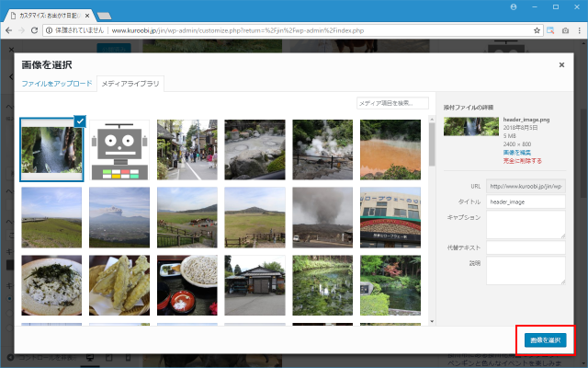Screen dimensions: 588x368
Task: Uncheck the selected waterfall image checkmark
Action: click(80, 121)
